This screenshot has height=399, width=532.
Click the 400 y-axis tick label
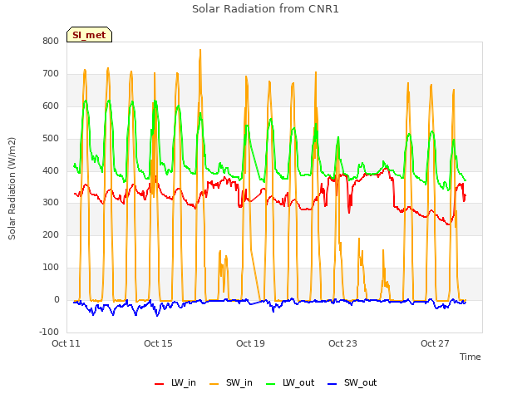point(51,170)
